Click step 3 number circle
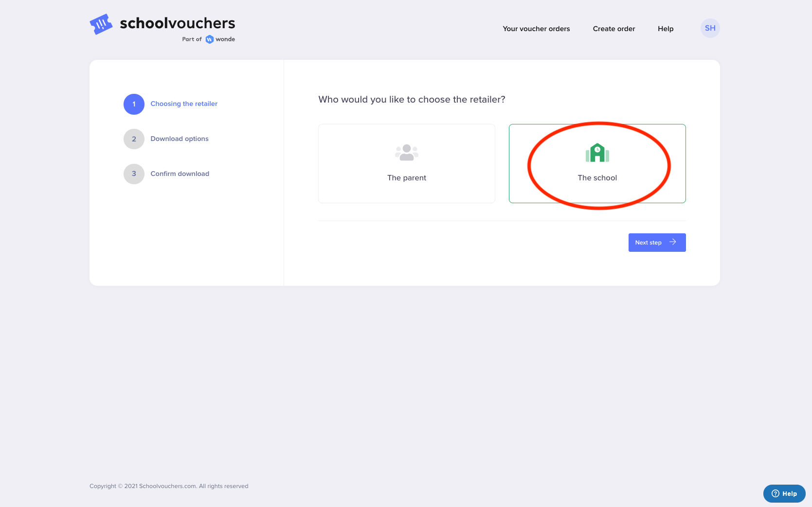Image resolution: width=812 pixels, height=507 pixels. [134, 174]
